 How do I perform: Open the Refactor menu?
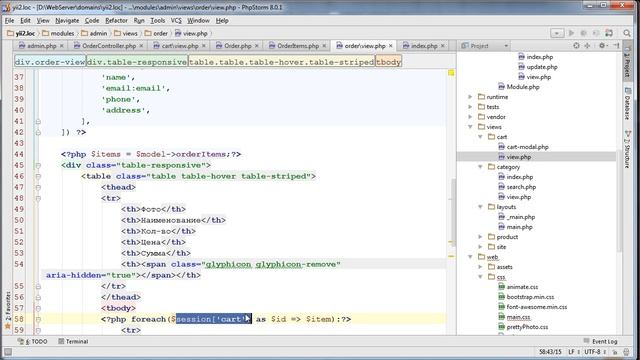116,20
